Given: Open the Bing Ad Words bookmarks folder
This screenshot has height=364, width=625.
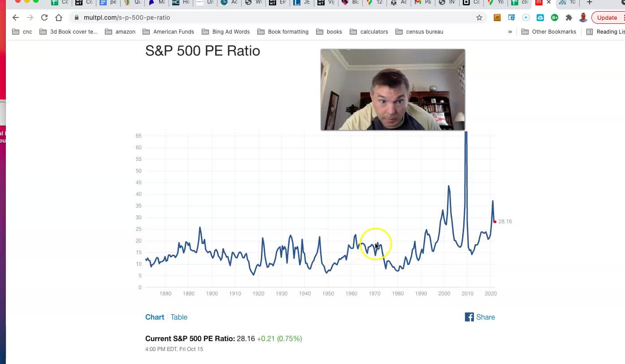Looking at the screenshot, I should tap(226, 32).
